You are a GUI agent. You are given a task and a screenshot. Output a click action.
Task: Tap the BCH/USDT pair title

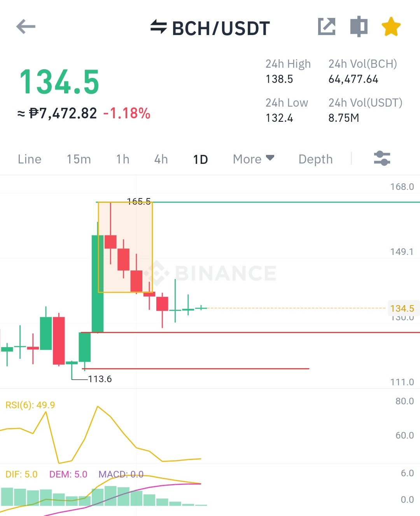[221, 28]
